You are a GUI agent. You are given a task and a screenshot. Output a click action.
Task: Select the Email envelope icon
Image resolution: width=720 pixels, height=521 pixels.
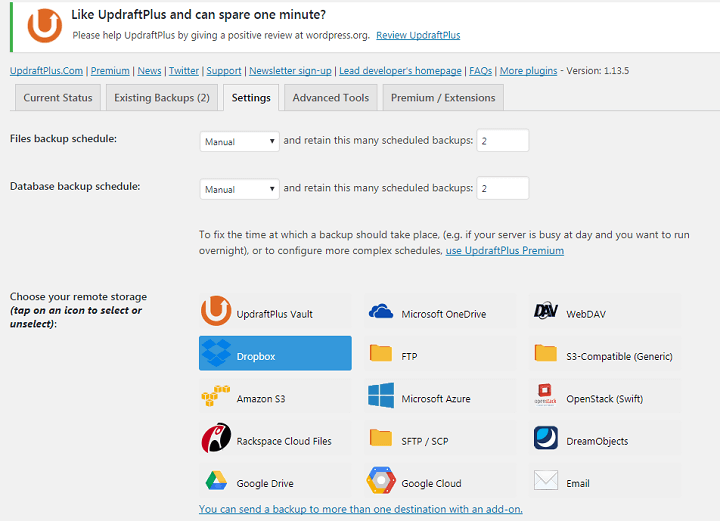546,480
